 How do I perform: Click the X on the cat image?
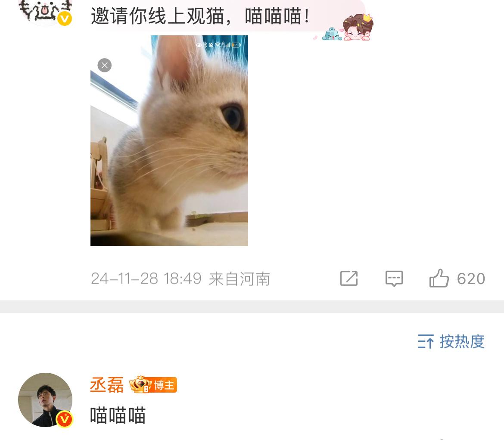pos(105,66)
